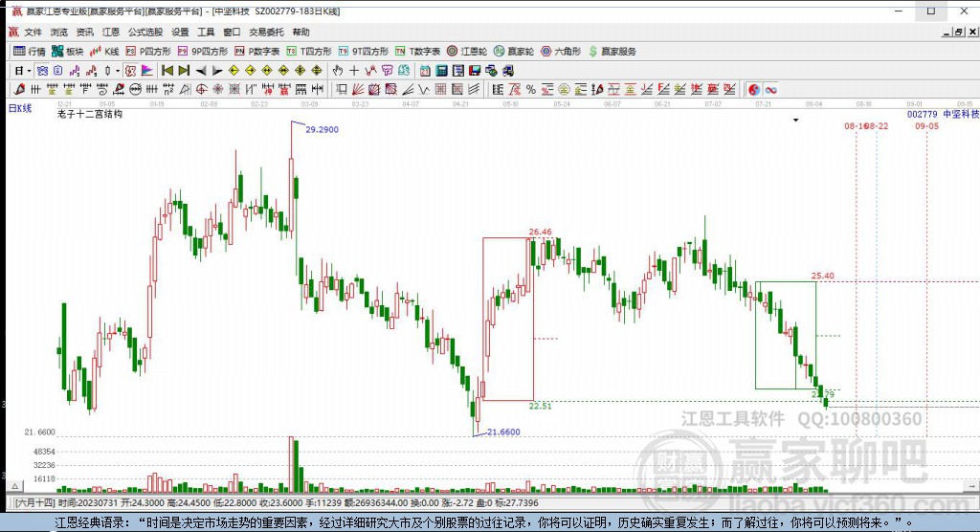
Task: Click the up triangle button at bottom left
Action: tap(15, 486)
